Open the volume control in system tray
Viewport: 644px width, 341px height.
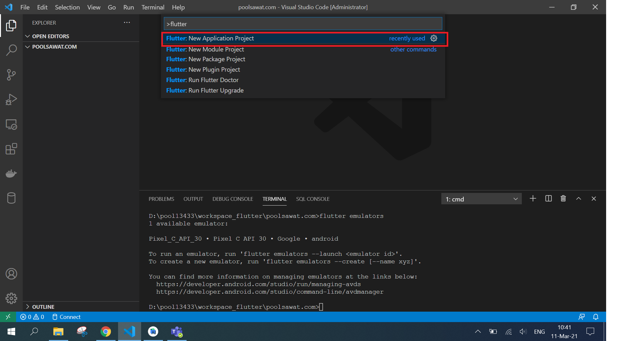click(x=523, y=332)
